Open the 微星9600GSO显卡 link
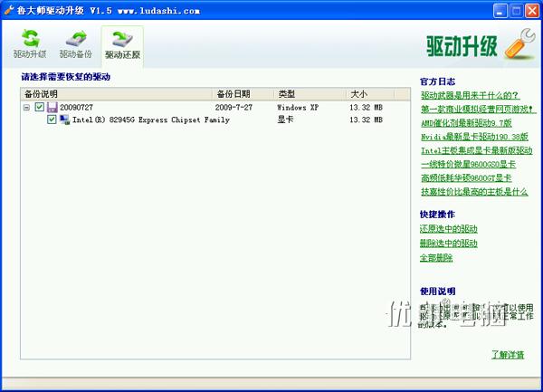 point(468,164)
